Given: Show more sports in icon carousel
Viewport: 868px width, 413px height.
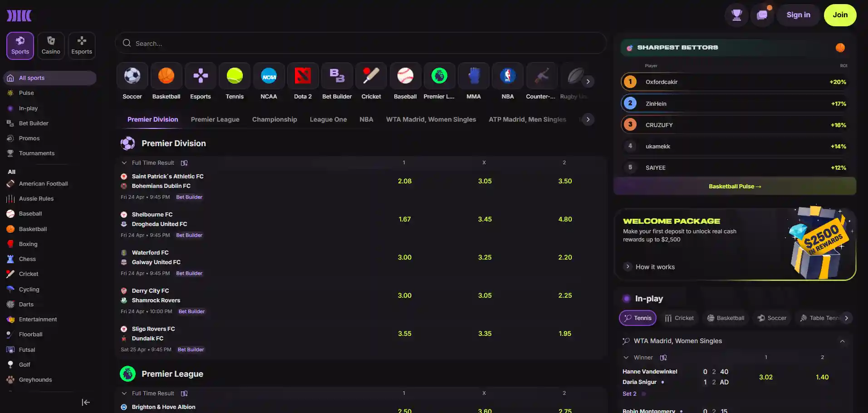Looking at the screenshot, I should (x=588, y=81).
